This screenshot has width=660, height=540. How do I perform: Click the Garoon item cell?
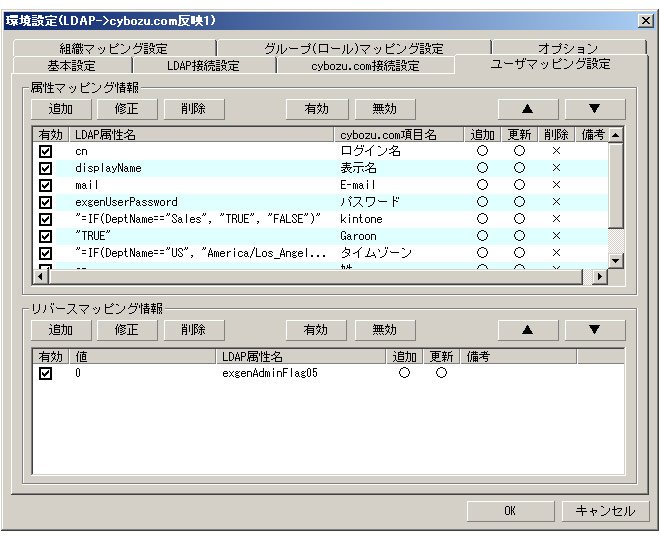[358, 236]
